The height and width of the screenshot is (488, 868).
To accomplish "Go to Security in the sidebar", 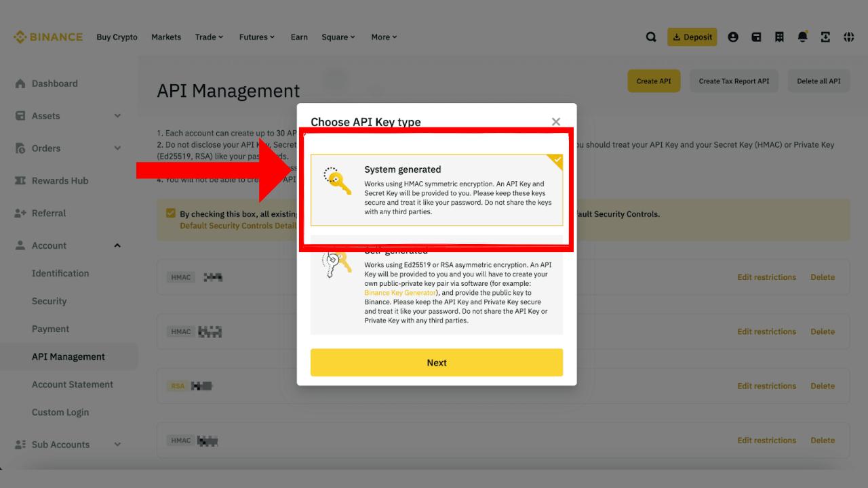I will 50,301.
